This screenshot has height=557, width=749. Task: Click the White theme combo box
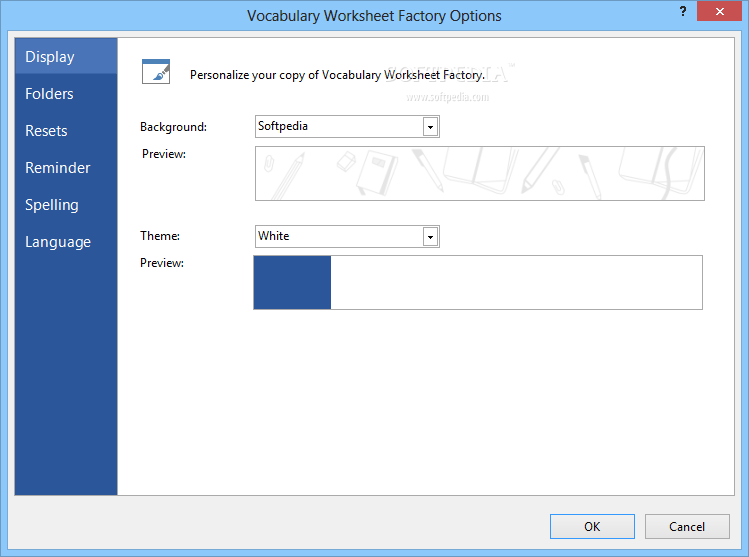click(347, 236)
